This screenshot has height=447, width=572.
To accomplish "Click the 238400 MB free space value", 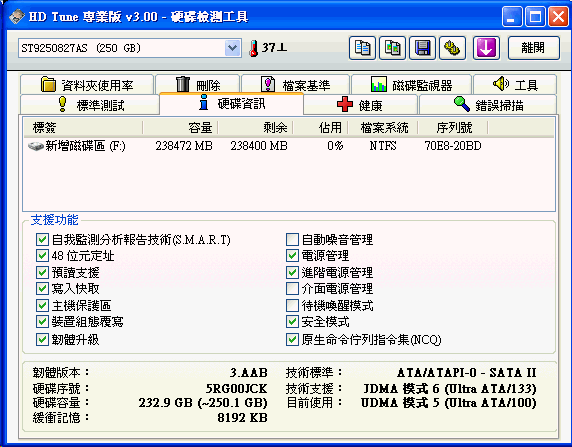I will (x=259, y=146).
